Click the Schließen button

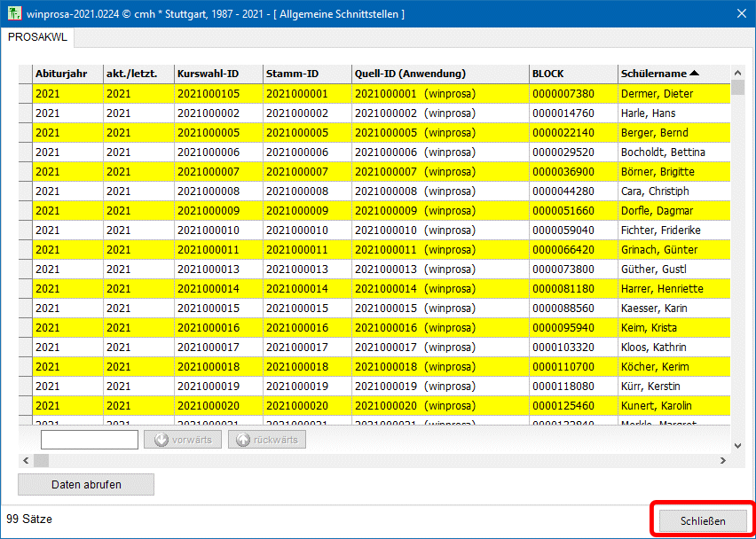(703, 521)
